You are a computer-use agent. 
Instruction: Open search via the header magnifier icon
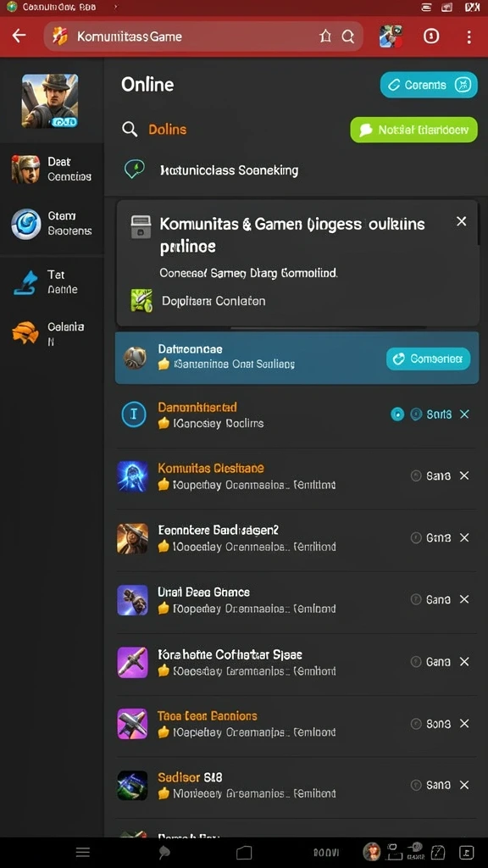(x=348, y=36)
